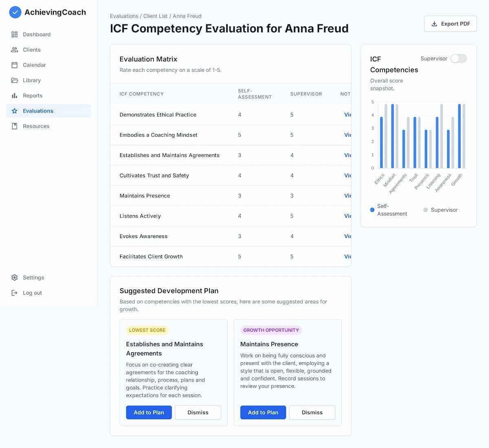Toggle the Supervisor legend entry below the chart
Viewport: 489px width, 448px height.
pos(440,210)
